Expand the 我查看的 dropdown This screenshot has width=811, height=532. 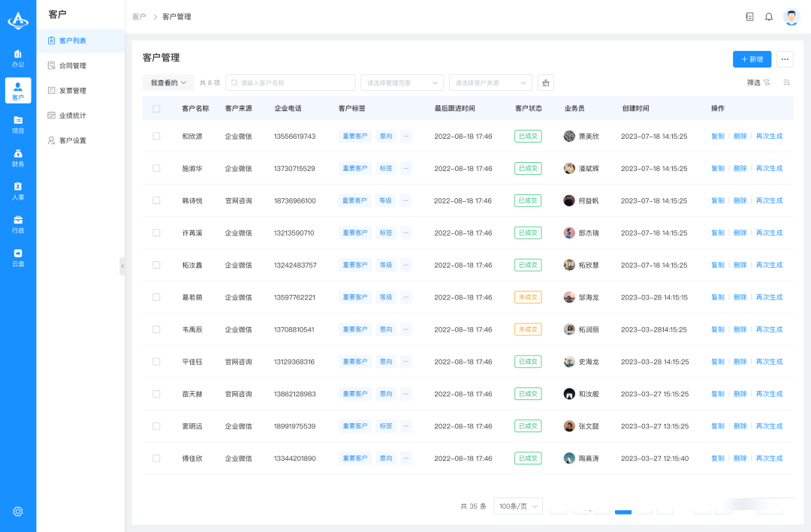tap(168, 83)
